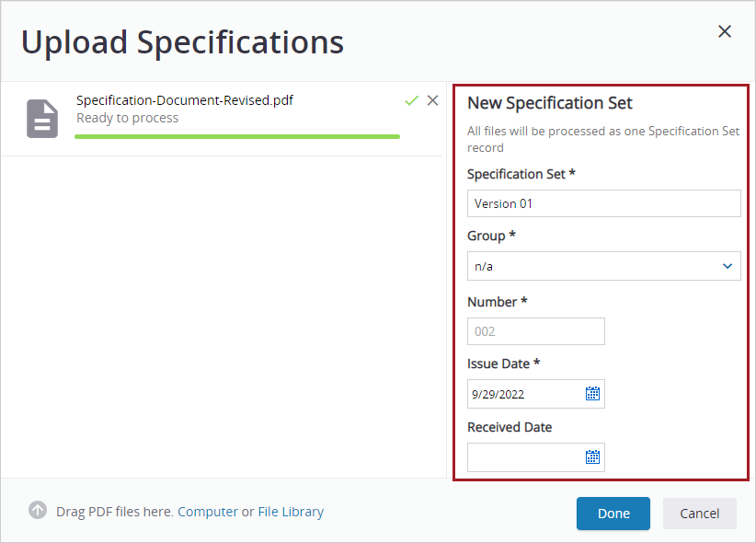Viewport: 756px width, 543px height.
Task: Open the Computer link to browse files
Action: 208,511
